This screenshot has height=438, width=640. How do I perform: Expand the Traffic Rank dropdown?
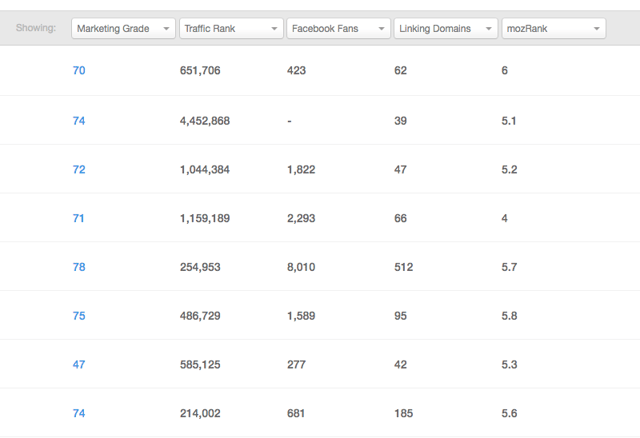231,29
